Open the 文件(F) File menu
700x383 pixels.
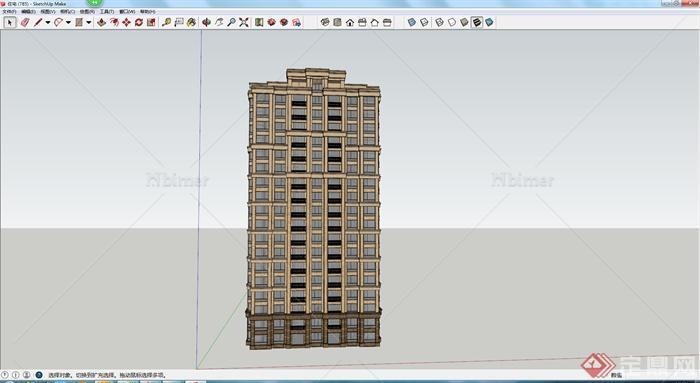pyautogui.click(x=9, y=11)
